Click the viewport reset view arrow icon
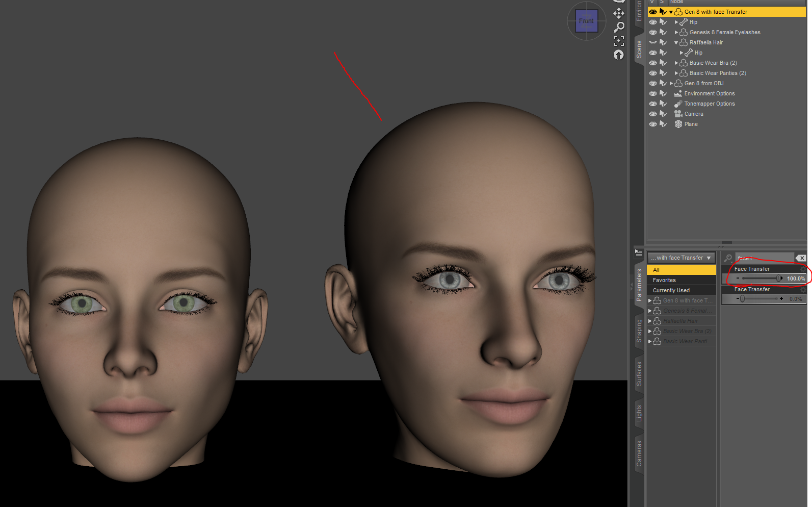Screen dimensions: 812x507 [619, 55]
